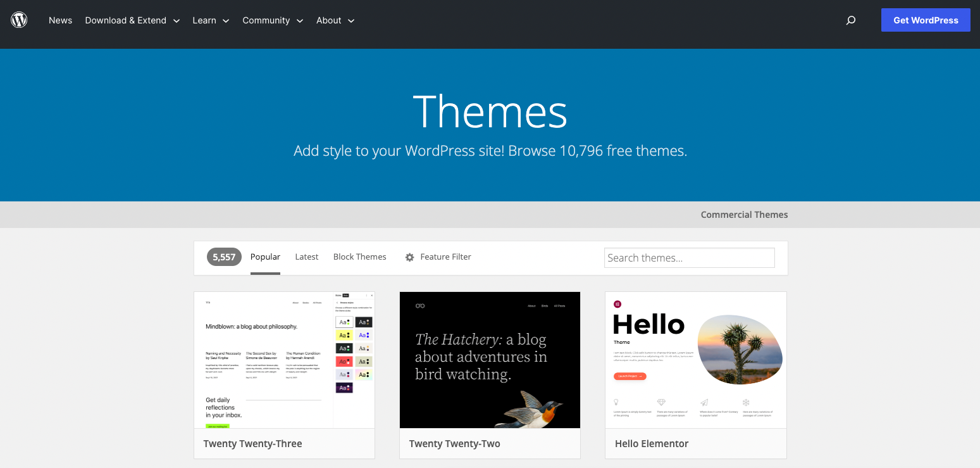Open the Feature Filter option

coord(445,256)
